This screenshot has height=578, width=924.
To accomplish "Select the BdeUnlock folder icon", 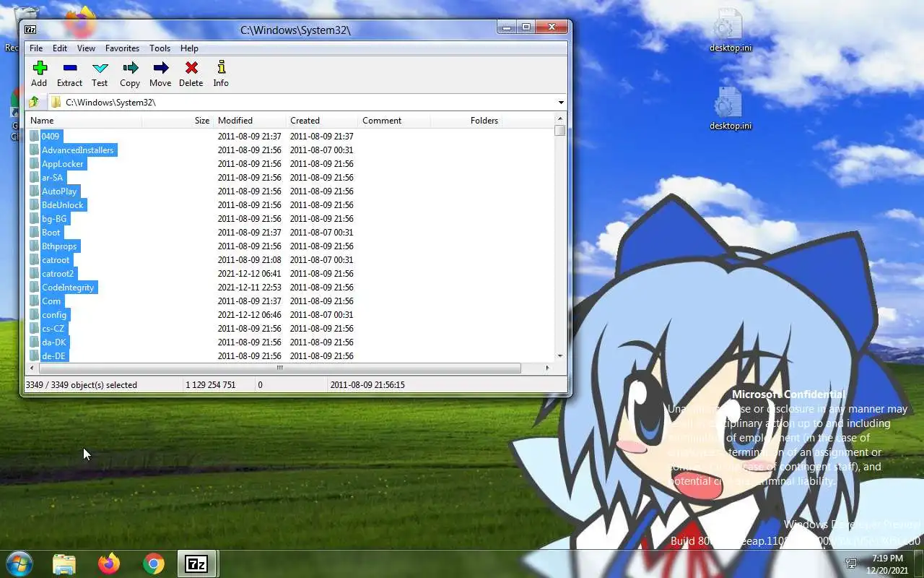I will click(x=35, y=204).
